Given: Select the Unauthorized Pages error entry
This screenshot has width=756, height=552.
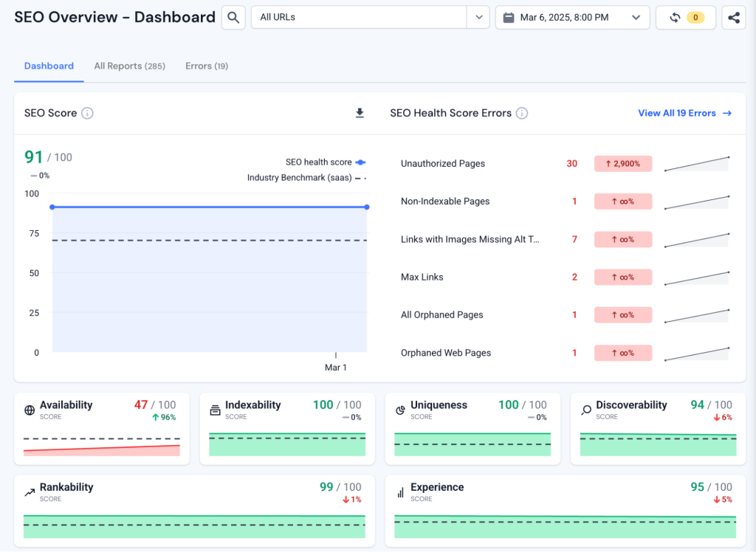Looking at the screenshot, I should (x=444, y=163).
